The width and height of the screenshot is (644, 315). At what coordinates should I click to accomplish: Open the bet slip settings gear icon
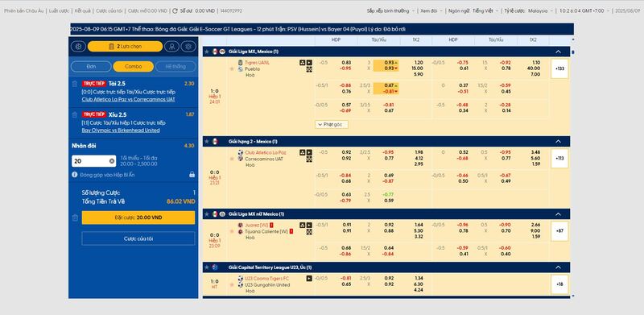pos(188,47)
